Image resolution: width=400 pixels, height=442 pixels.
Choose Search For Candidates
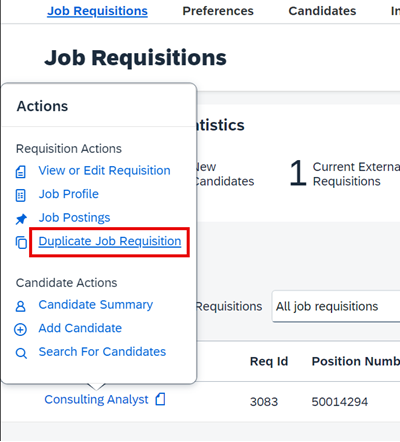pos(102,352)
